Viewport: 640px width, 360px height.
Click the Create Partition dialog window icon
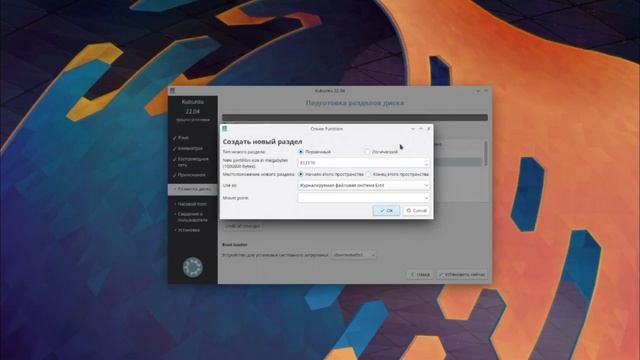(x=224, y=129)
